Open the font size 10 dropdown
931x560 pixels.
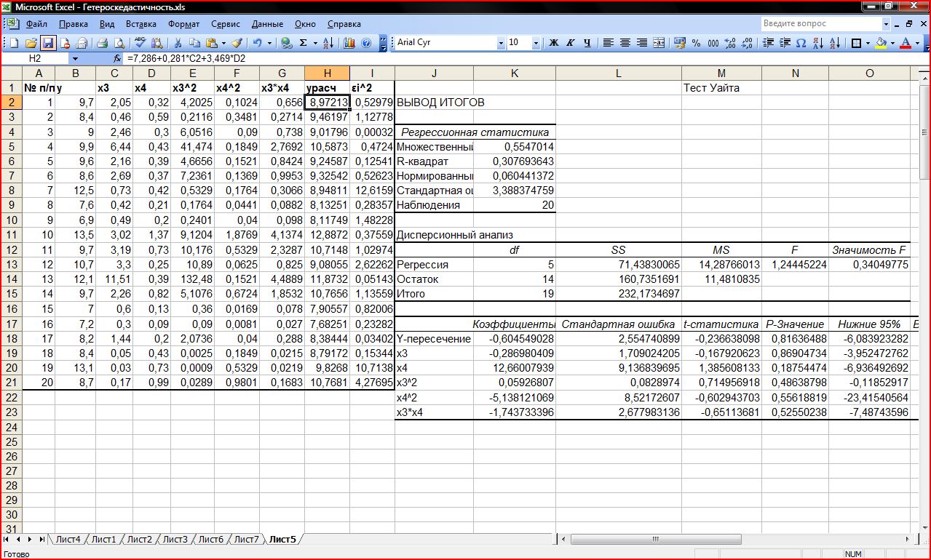pos(535,43)
